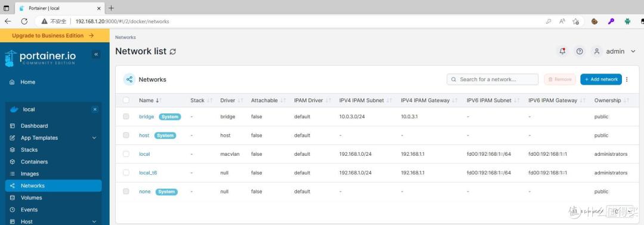The width and height of the screenshot is (644, 225).
Task: Sort by IPV4 IPAM Gateway column
Action: pos(429,100)
